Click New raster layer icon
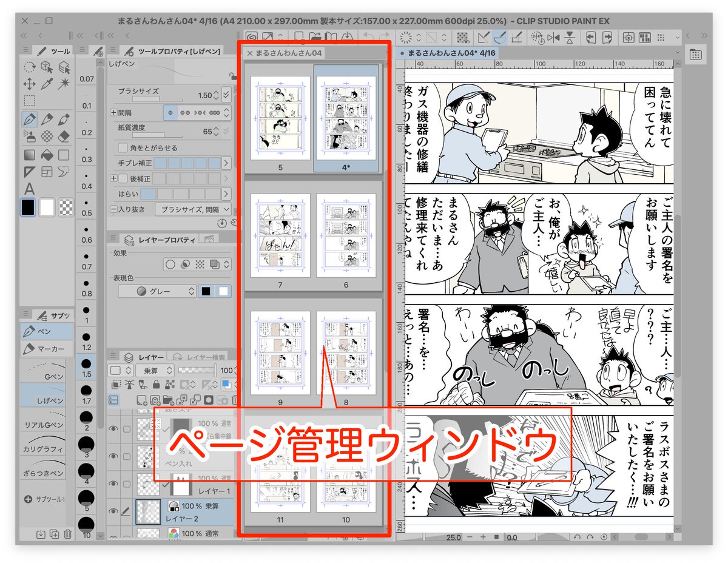The width and height of the screenshot is (728, 563). [x=141, y=400]
